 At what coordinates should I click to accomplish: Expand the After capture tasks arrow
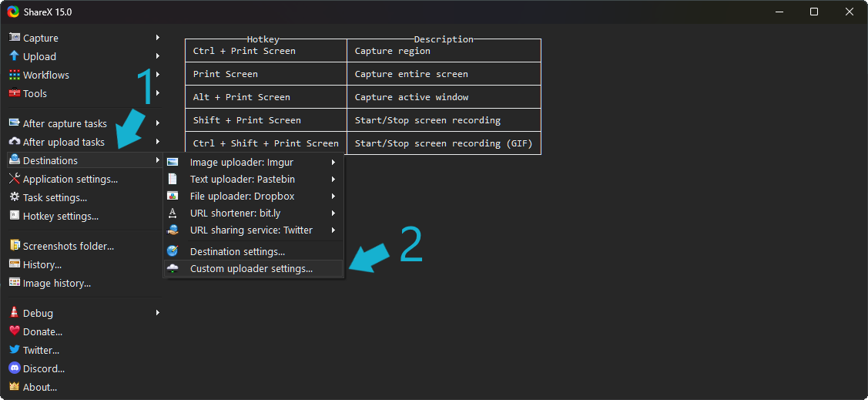pyautogui.click(x=158, y=123)
